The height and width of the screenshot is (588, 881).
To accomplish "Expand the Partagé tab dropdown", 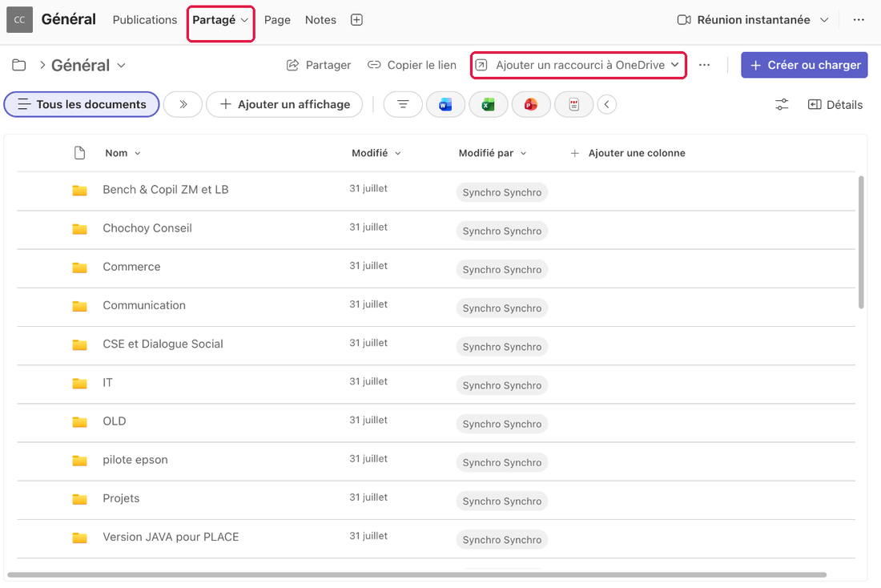I will (244, 20).
